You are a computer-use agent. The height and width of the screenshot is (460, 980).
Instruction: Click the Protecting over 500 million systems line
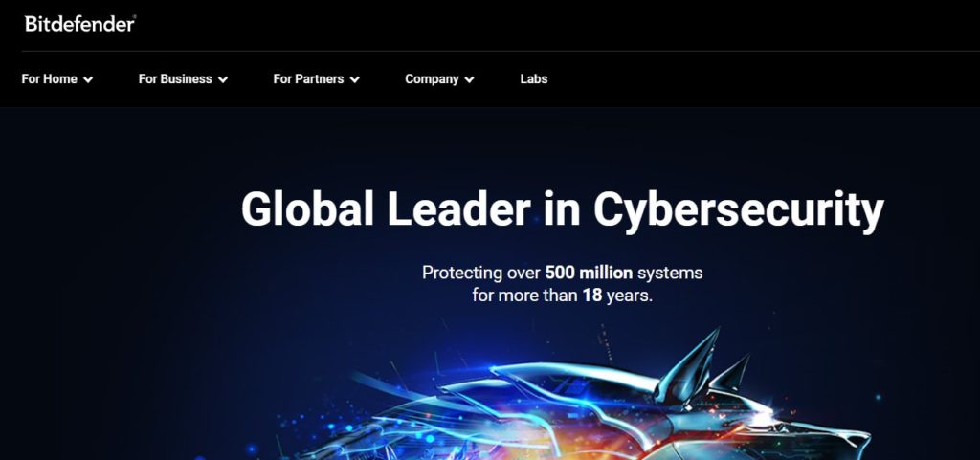[x=563, y=273]
